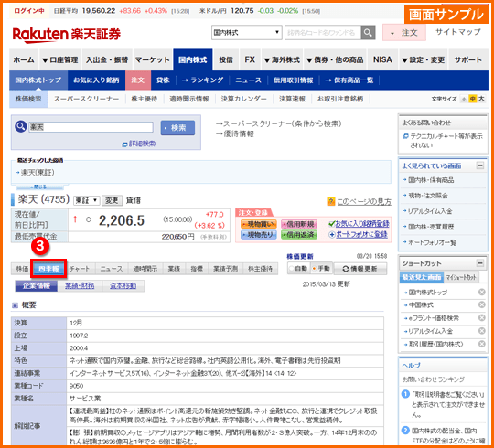Set font size to 大
This screenshot has width=494, height=448.
pyautogui.click(x=481, y=99)
